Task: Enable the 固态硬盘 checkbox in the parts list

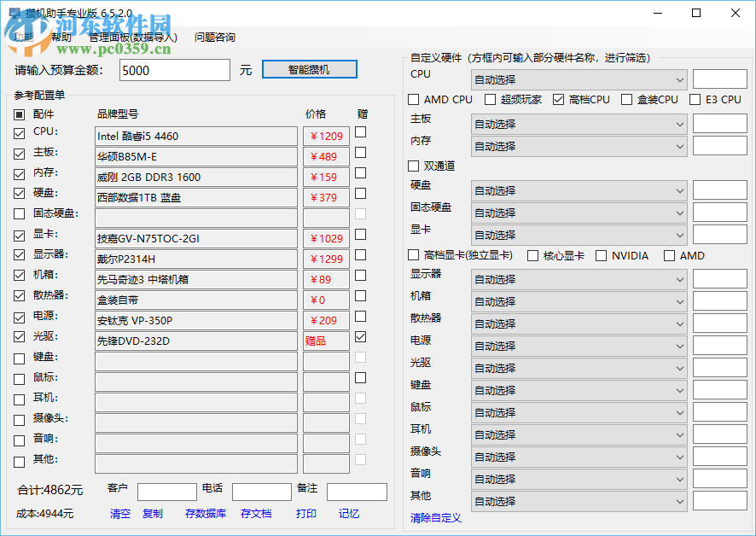Action: point(19,214)
